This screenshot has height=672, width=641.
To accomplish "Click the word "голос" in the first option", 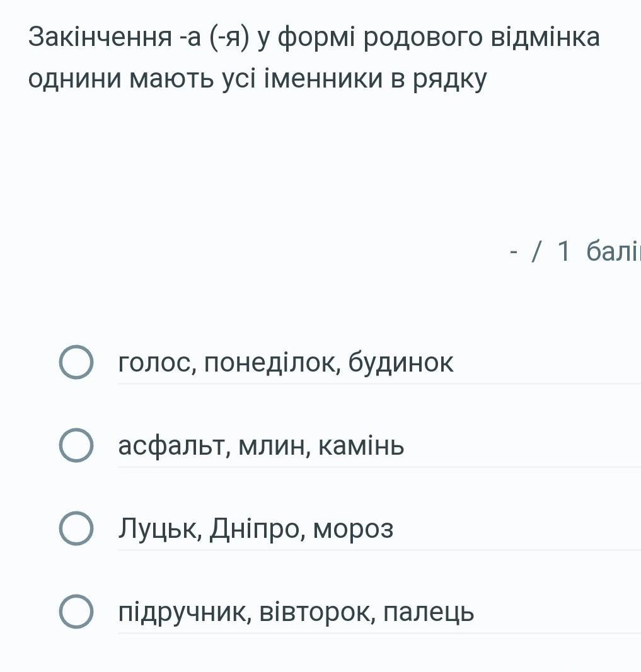I will tap(156, 363).
